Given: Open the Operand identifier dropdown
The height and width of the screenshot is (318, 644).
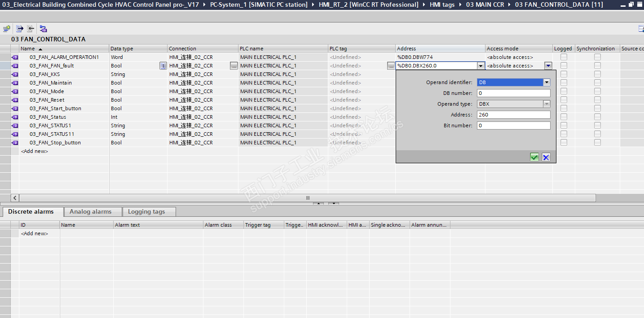Looking at the screenshot, I should (x=547, y=82).
